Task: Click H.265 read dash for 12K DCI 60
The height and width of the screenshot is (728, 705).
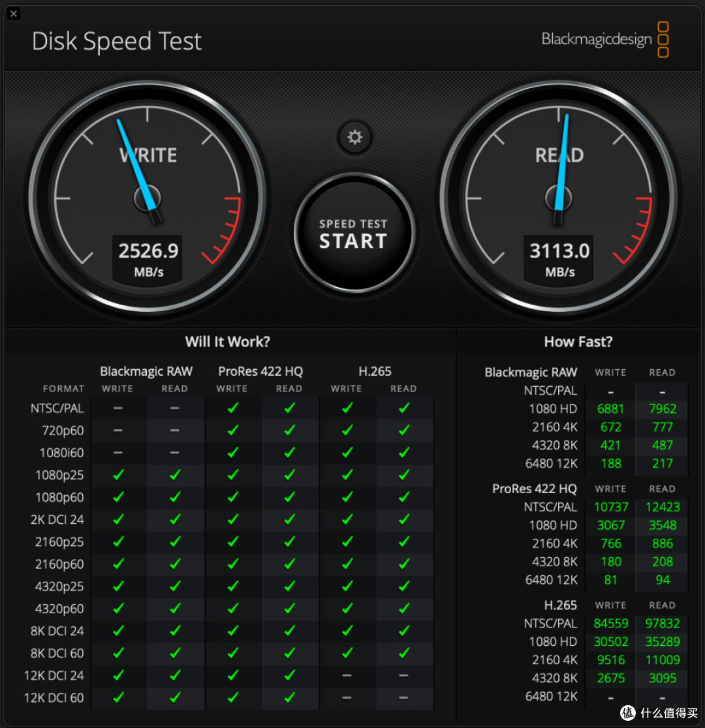Action: point(404,697)
